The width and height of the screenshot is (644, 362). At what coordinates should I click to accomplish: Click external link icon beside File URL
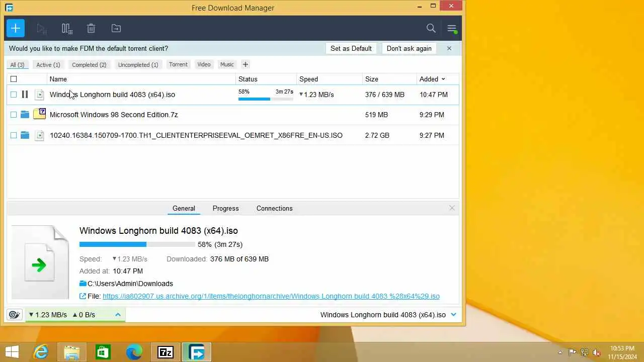[x=83, y=296]
